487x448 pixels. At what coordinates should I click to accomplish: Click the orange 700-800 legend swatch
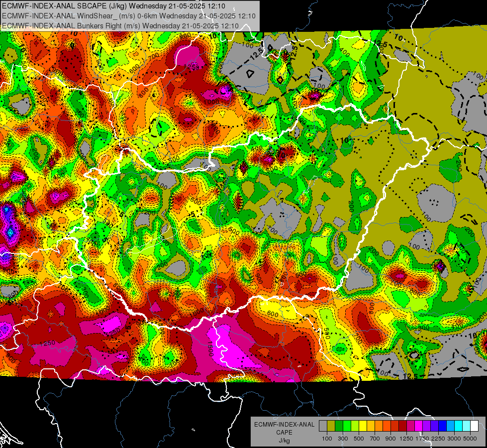[x=379, y=426]
